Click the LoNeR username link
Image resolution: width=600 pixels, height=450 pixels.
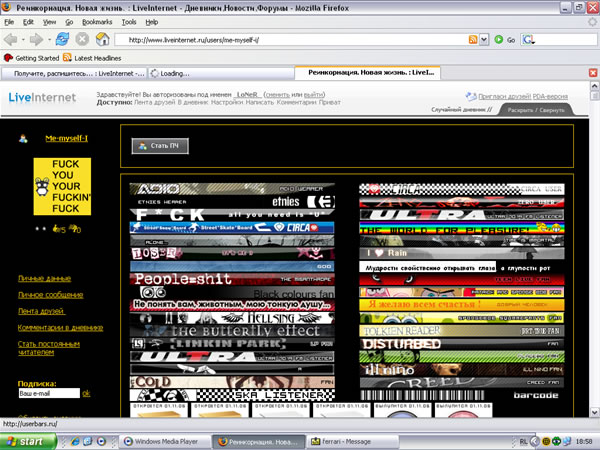pos(247,95)
